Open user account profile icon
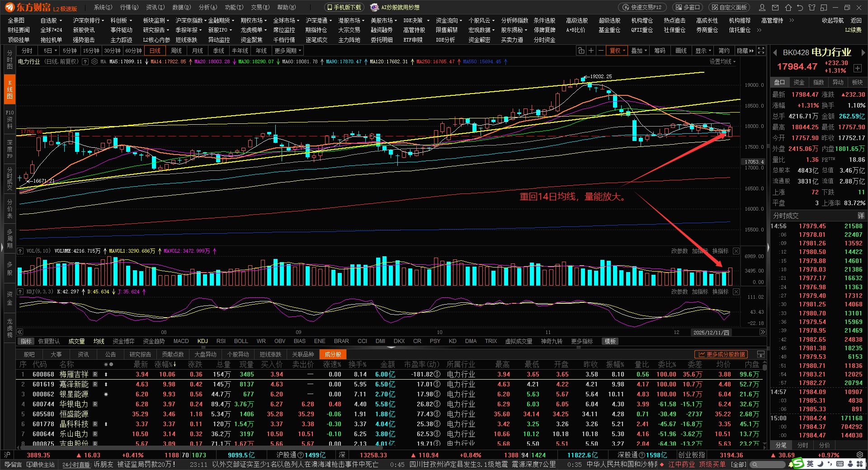 [762, 8]
